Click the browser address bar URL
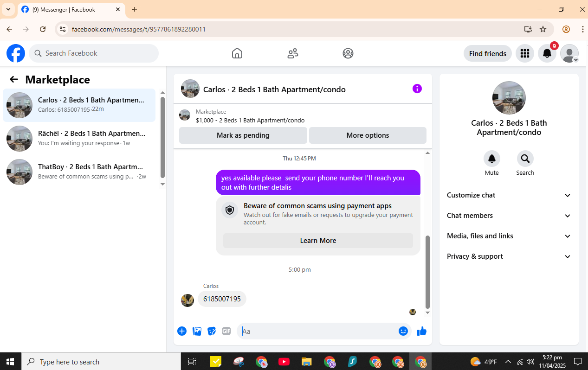 (139, 29)
